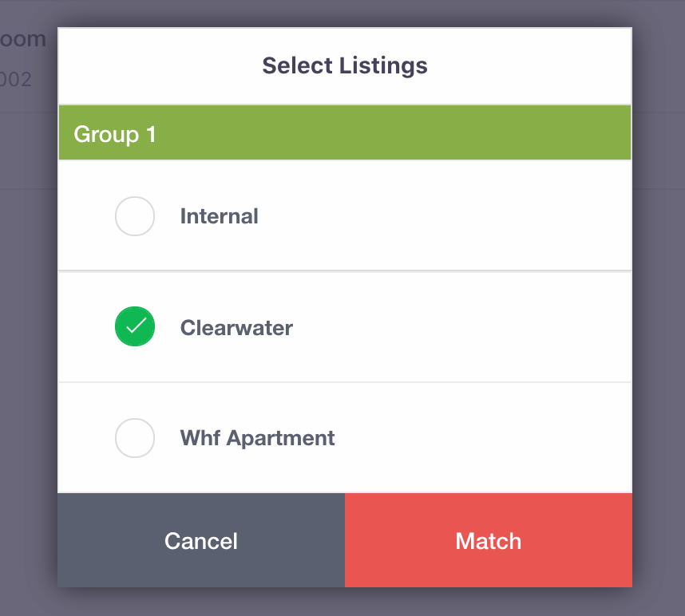Click the partially hidden "oom" heading
The height and width of the screenshot is (616, 685).
(22, 39)
